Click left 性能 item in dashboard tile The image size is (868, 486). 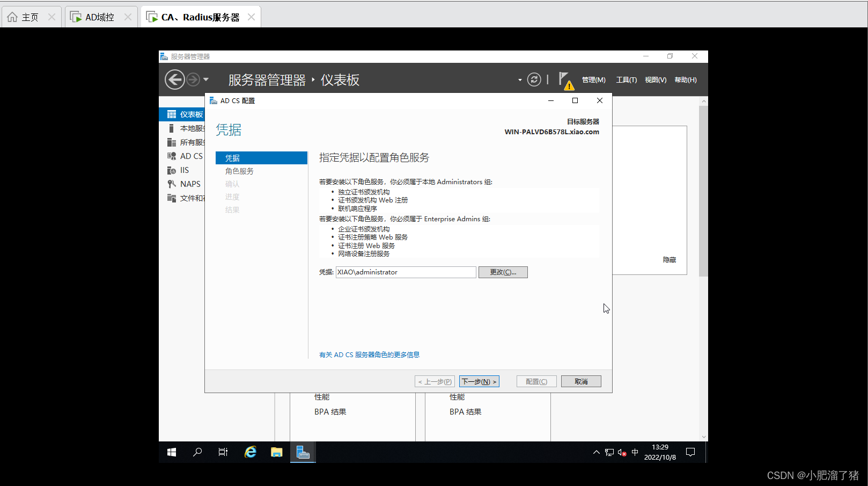322,397
